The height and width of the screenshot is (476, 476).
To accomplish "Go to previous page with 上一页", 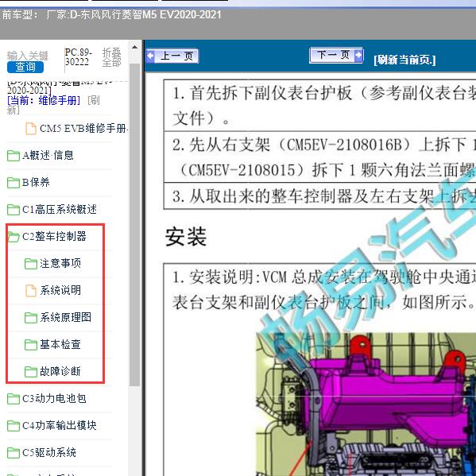I will pos(172,56).
